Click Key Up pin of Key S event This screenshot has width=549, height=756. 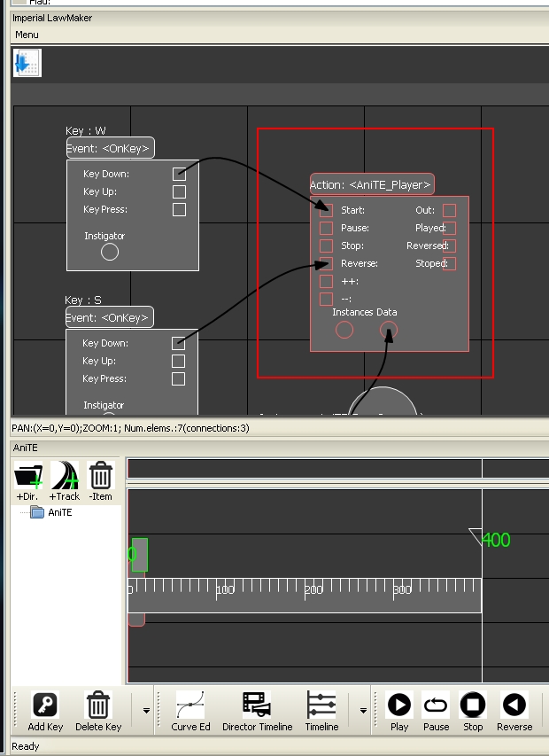click(178, 361)
